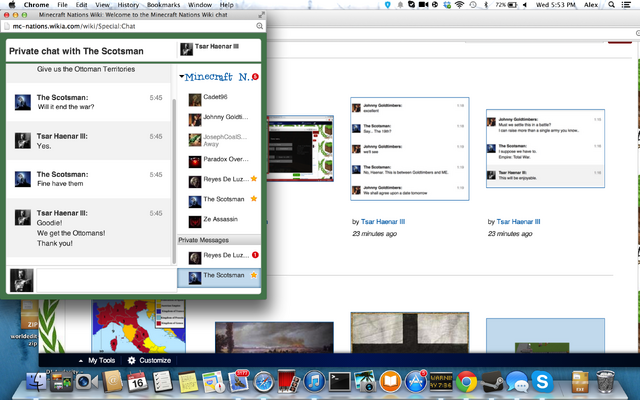
Task: Open the App Store dock icon
Action: [x=416, y=382]
